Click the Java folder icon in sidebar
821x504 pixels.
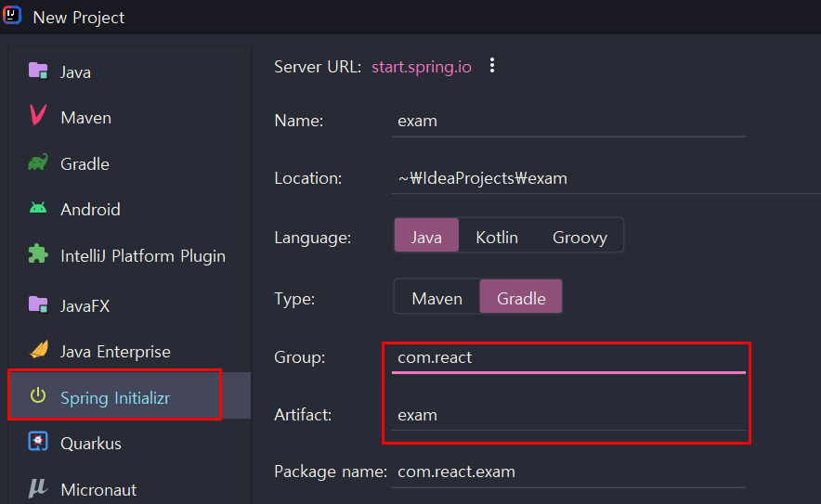(38, 71)
